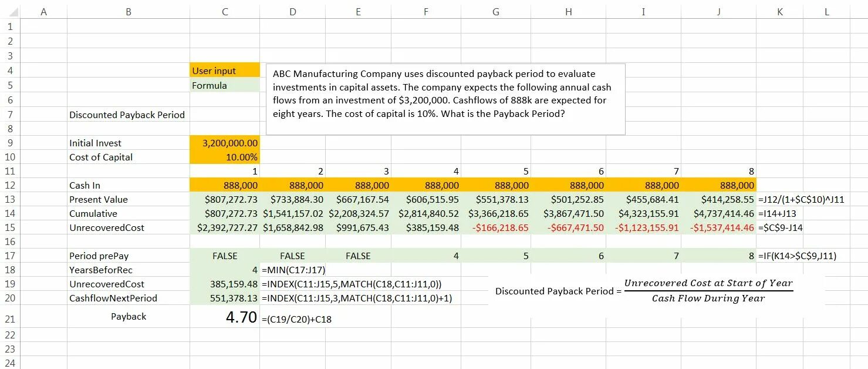
Task: Click the 'Period prePay' label
Action: pyautogui.click(x=99, y=256)
